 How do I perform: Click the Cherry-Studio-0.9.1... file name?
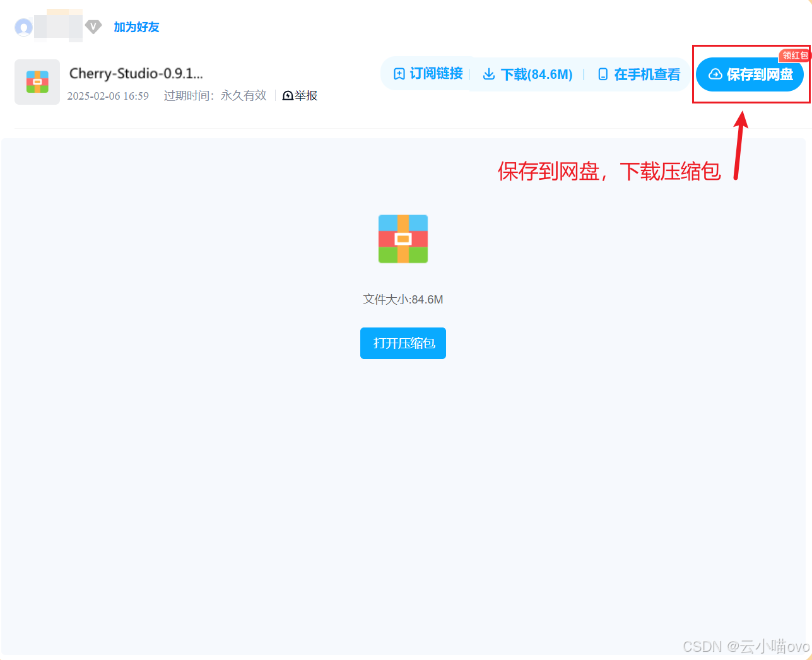coord(136,74)
